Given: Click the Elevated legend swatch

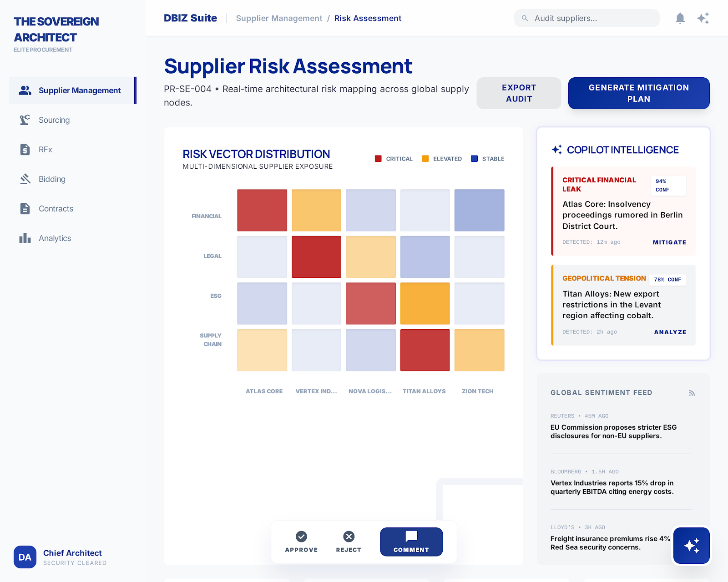Looking at the screenshot, I should [x=425, y=159].
